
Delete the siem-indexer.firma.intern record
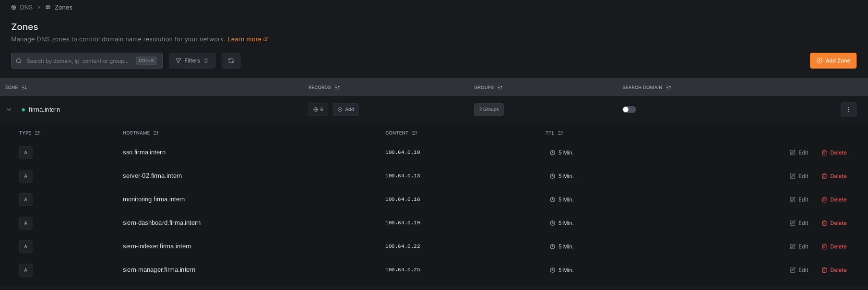(x=834, y=247)
